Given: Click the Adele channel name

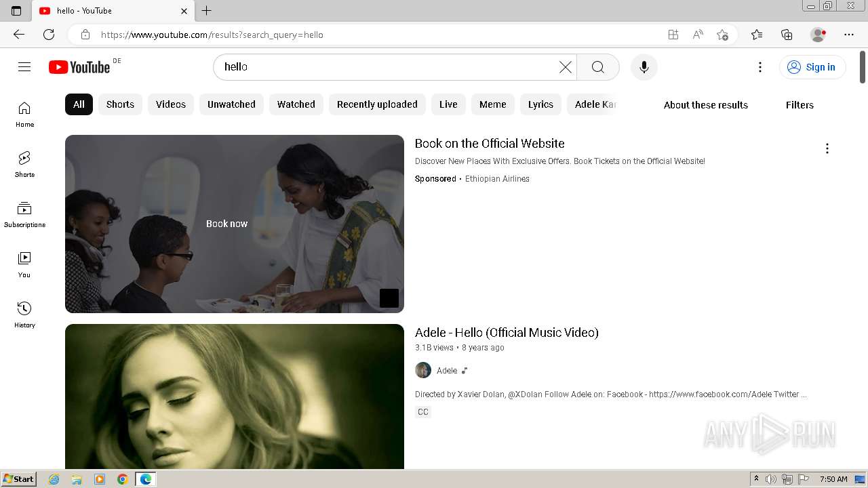Looking at the screenshot, I should pyautogui.click(x=447, y=371).
